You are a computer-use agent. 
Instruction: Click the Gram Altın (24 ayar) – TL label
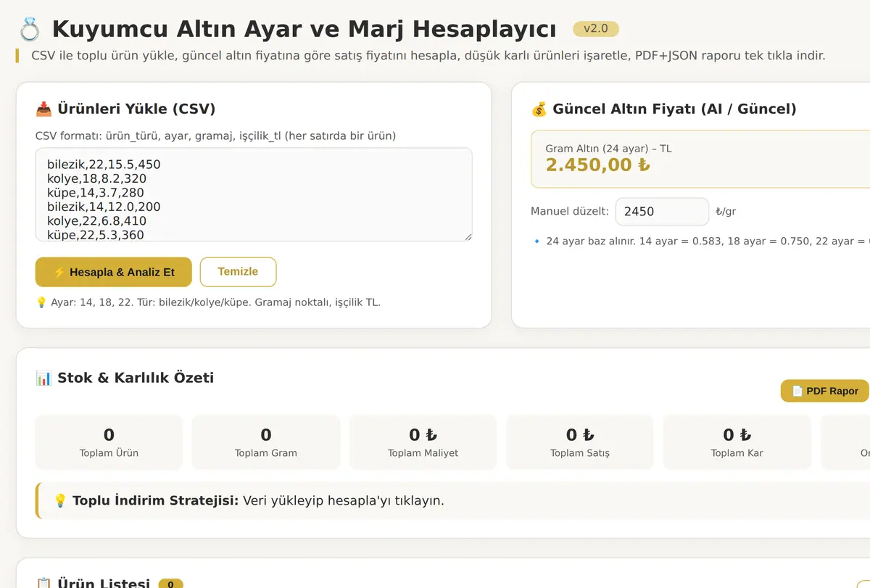608,149
